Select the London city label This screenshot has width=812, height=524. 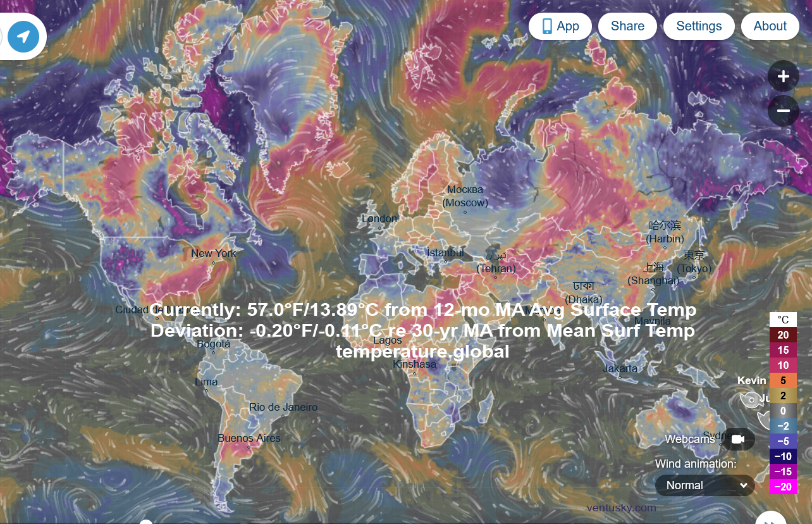pyautogui.click(x=379, y=219)
